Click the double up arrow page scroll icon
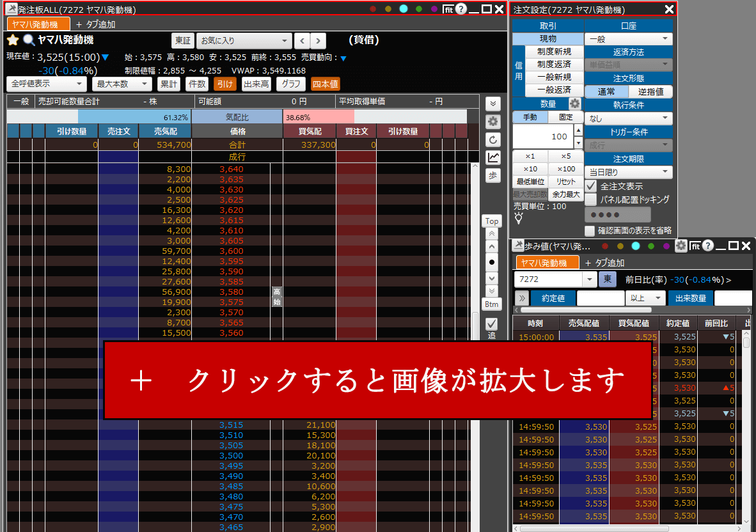Screen dimensions: 756x532 492,234
